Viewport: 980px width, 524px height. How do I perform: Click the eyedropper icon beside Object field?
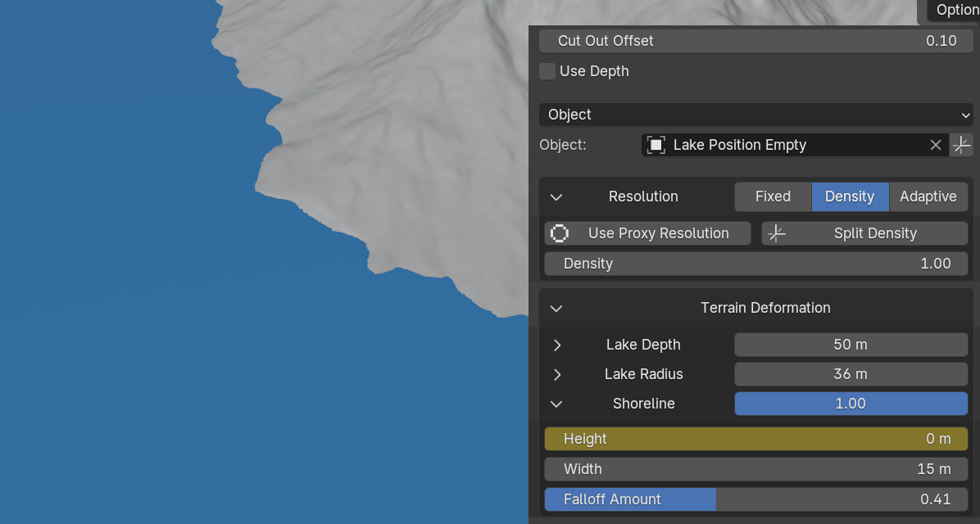pyautogui.click(x=961, y=145)
